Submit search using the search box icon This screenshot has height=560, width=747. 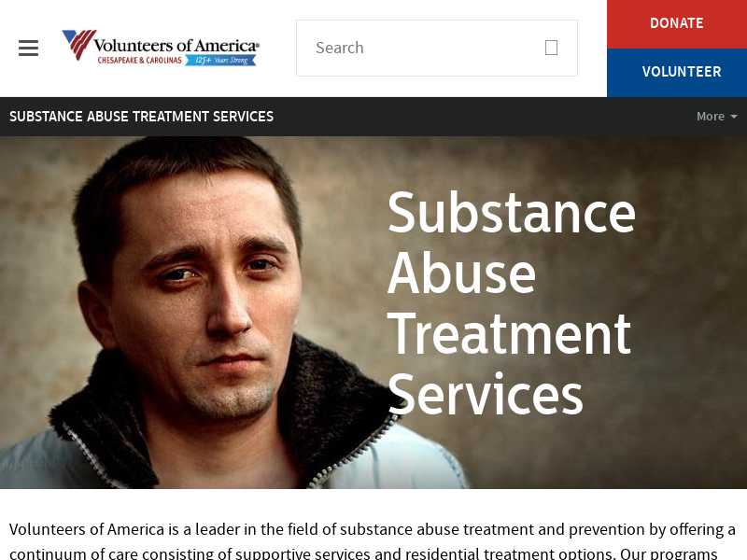click(x=551, y=48)
